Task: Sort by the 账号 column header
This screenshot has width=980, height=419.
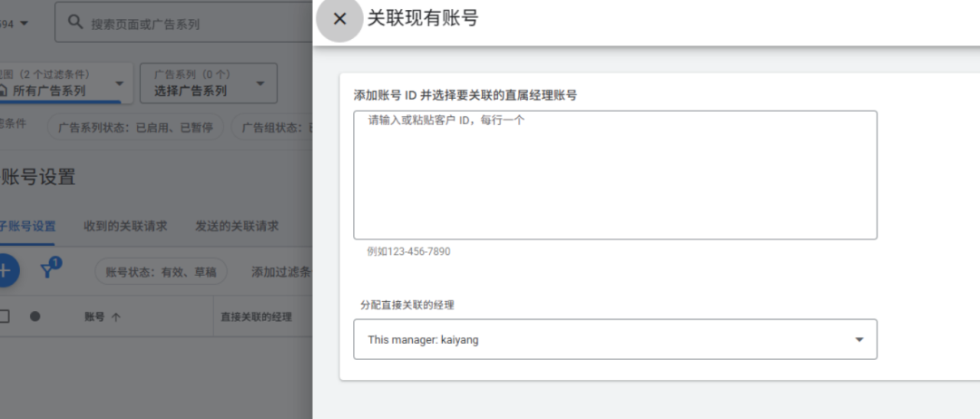Action: click(103, 317)
